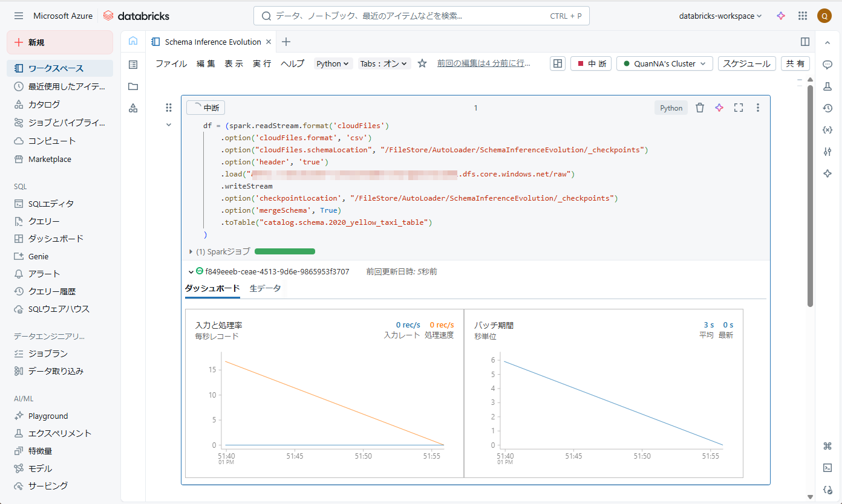Expand the Spark jobs section

coord(191,251)
